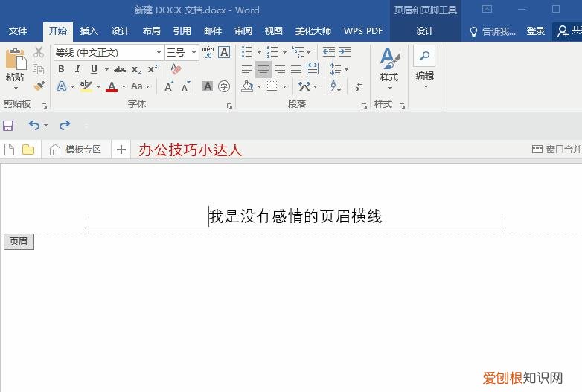Viewport: 582px width, 392px height.
Task: Open the Styles gallery button
Action: [389, 68]
